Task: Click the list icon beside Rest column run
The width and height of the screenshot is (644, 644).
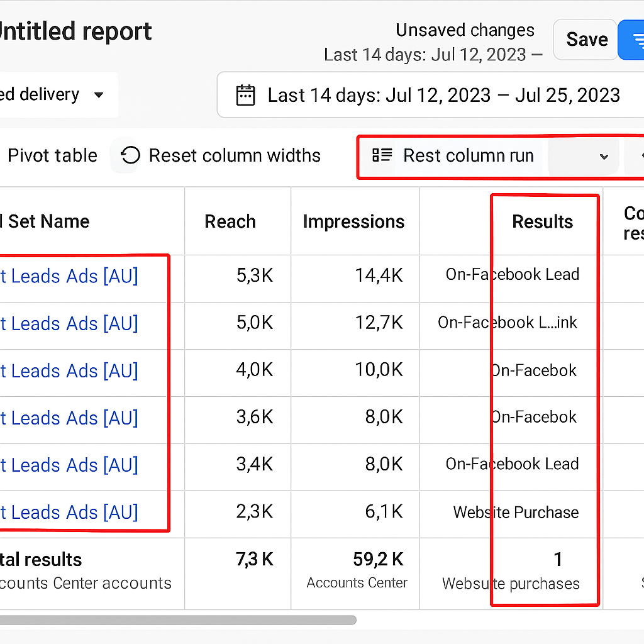Action: coord(382,155)
